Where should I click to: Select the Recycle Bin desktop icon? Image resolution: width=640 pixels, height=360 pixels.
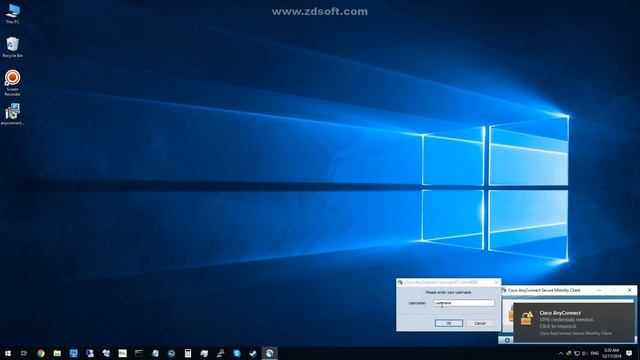pos(12,47)
